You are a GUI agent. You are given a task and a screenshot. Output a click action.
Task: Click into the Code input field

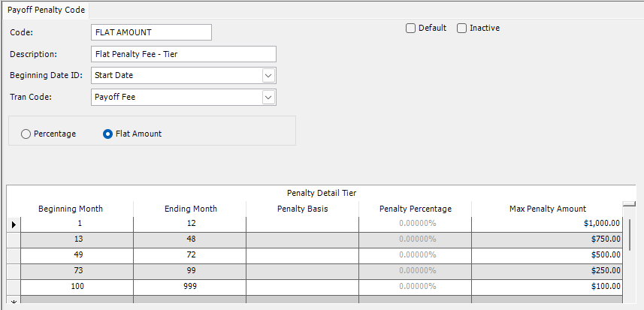click(151, 32)
